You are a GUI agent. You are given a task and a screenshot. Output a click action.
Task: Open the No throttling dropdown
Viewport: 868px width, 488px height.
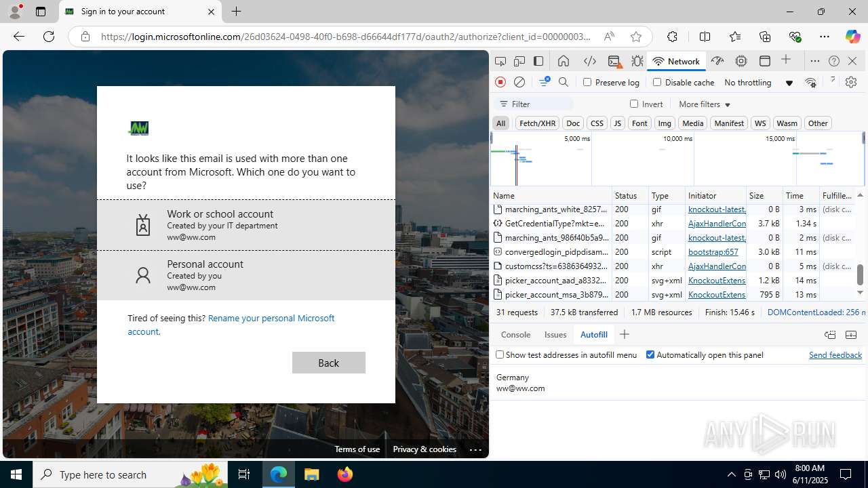tap(758, 82)
